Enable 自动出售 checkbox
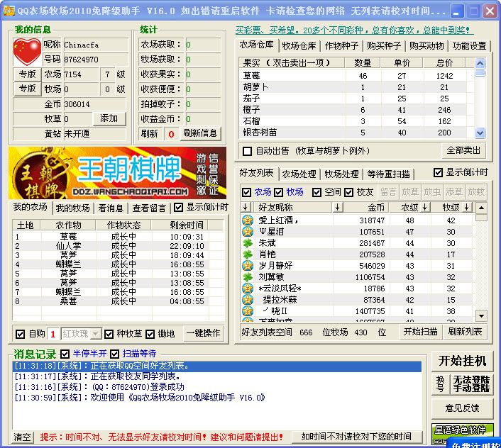 [247, 151]
